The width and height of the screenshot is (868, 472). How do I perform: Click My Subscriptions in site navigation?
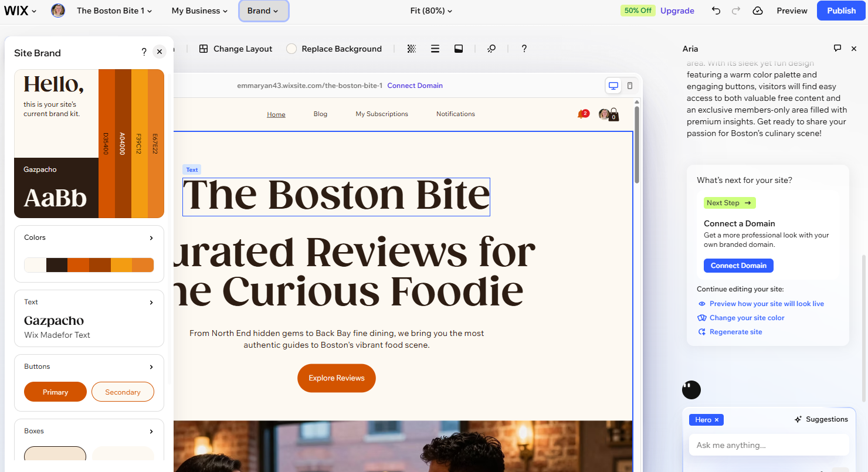point(382,114)
